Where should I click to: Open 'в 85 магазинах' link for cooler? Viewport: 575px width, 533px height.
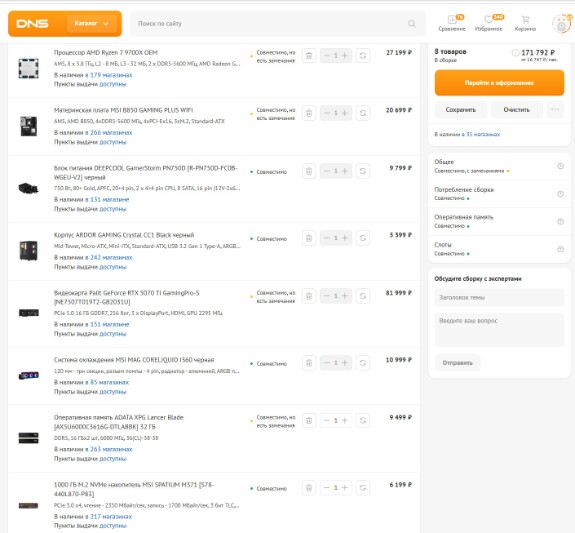107,382
